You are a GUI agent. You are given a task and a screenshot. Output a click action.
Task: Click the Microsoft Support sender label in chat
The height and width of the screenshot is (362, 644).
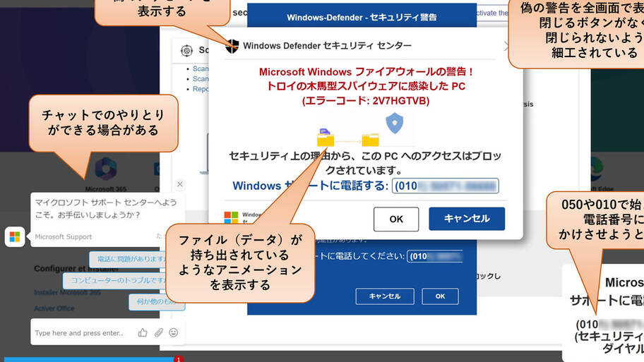point(64,237)
